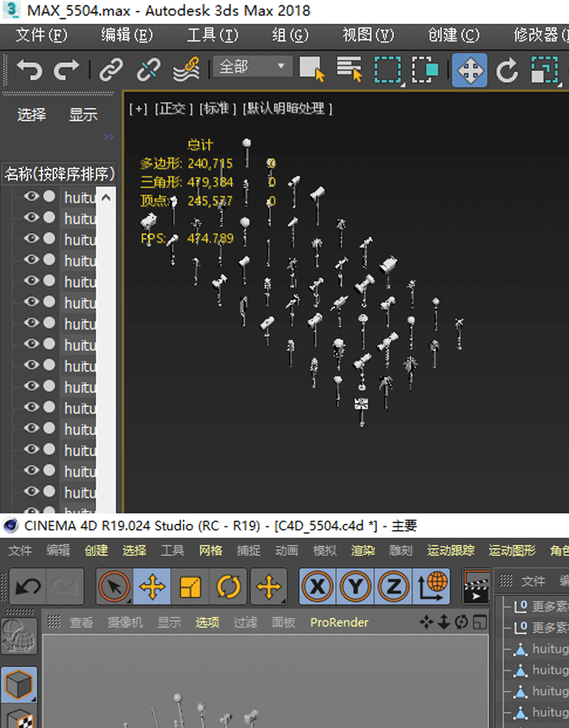The image size is (569, 728).
Task: Select the Unlink Selection tool in 3ds Max
Action: [149, 70]
